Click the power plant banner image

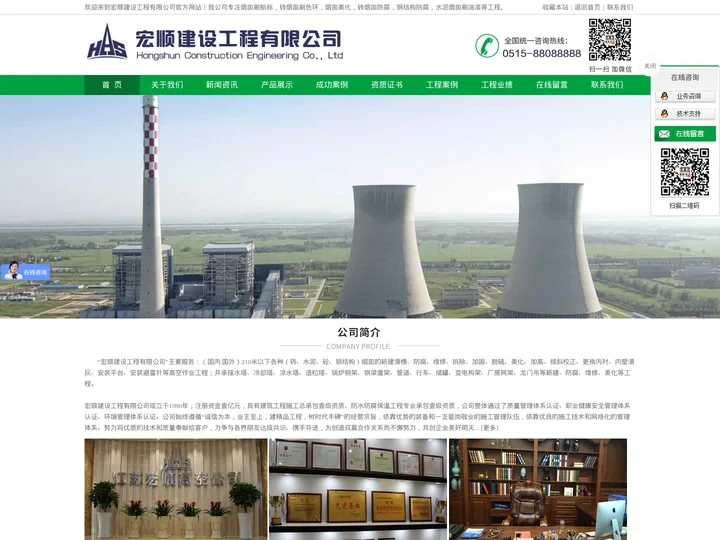(x=360, y=207)
